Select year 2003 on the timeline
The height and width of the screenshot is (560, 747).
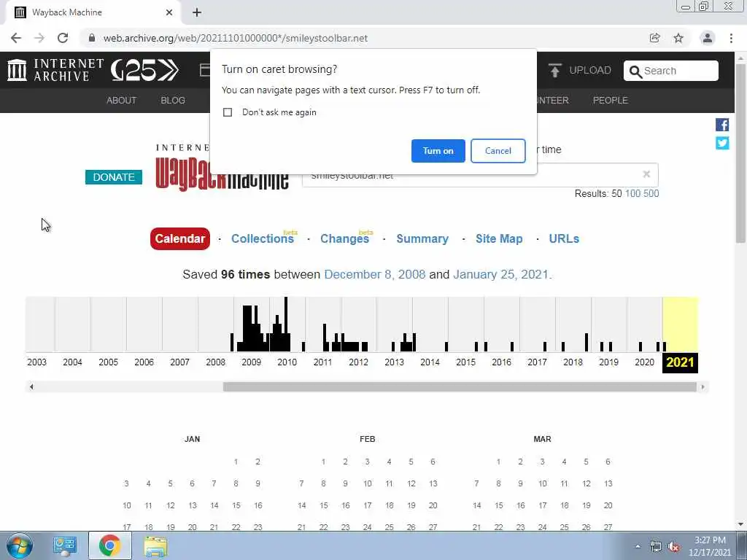pyautogui.click(x=36, y=362)
